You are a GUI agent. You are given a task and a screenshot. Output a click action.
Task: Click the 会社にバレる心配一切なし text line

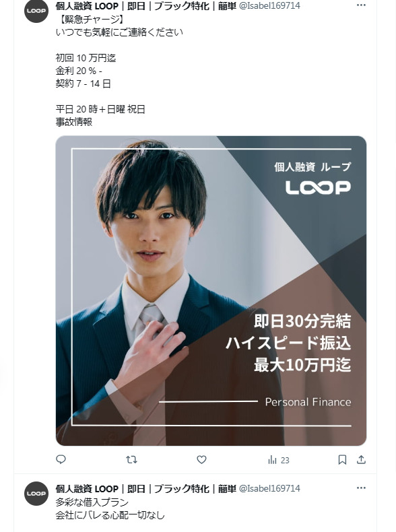(110, 515)
